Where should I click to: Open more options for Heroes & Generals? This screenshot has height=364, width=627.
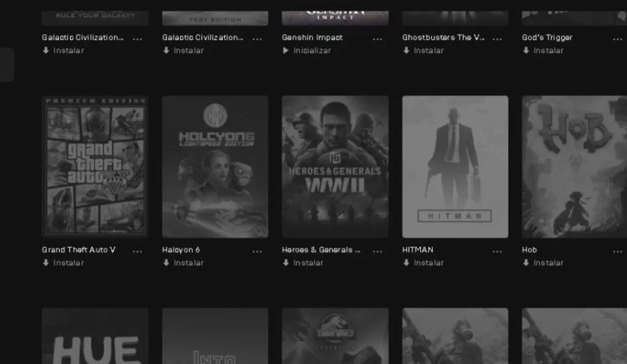pos(377,252)
